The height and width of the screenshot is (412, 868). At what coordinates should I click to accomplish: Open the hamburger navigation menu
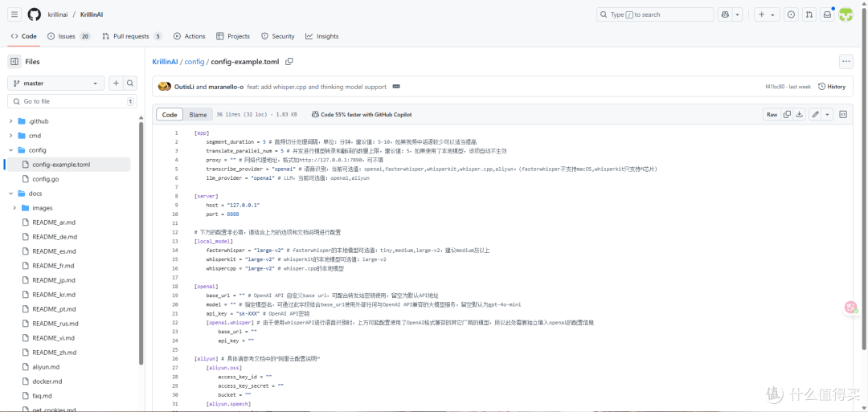(x=15, y=15)
